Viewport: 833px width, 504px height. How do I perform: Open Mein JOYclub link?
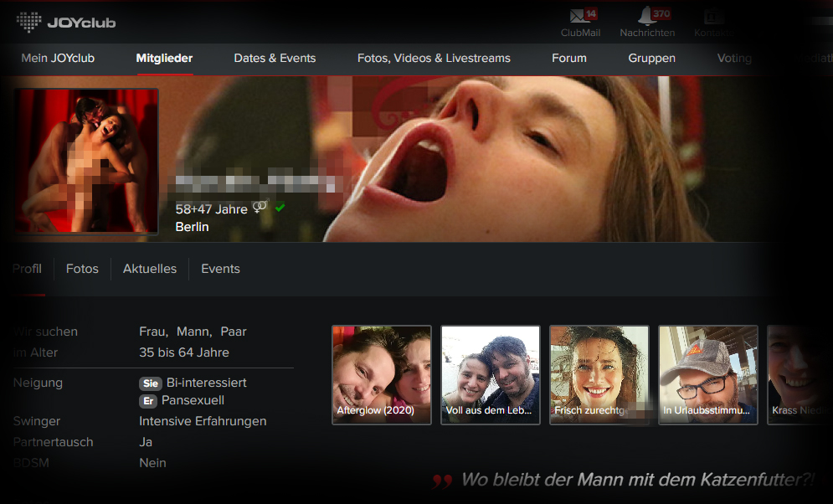tap(58, 59)
